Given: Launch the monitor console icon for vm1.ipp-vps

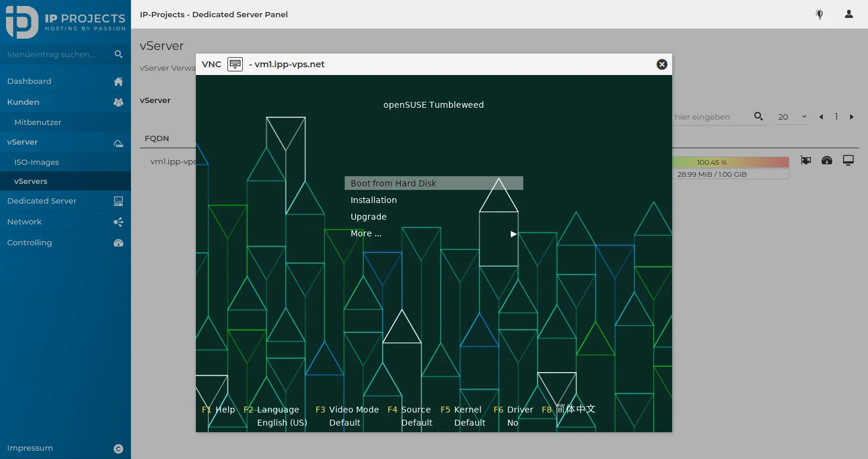Looking at the screenshot, I should coord(848,160).
